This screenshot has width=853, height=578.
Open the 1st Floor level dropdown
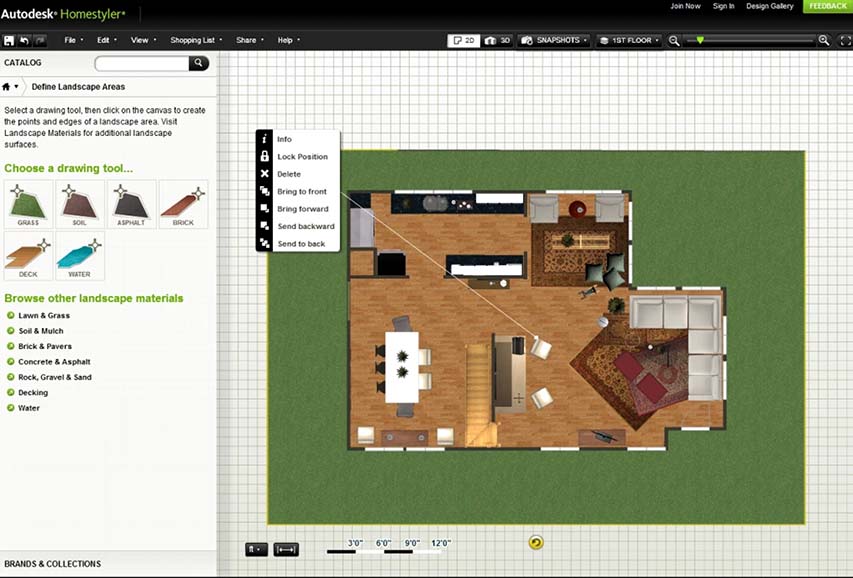pyautogui.click(x=629, y=40)
